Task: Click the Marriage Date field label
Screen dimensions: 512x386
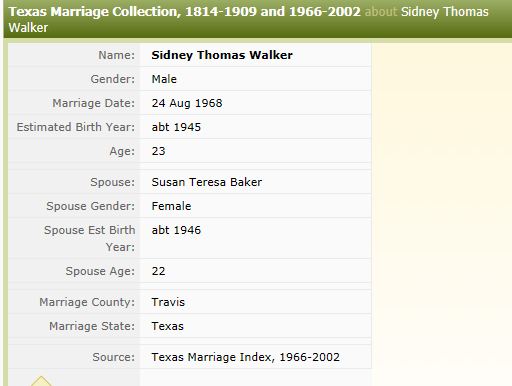Action: click(93, 103)
